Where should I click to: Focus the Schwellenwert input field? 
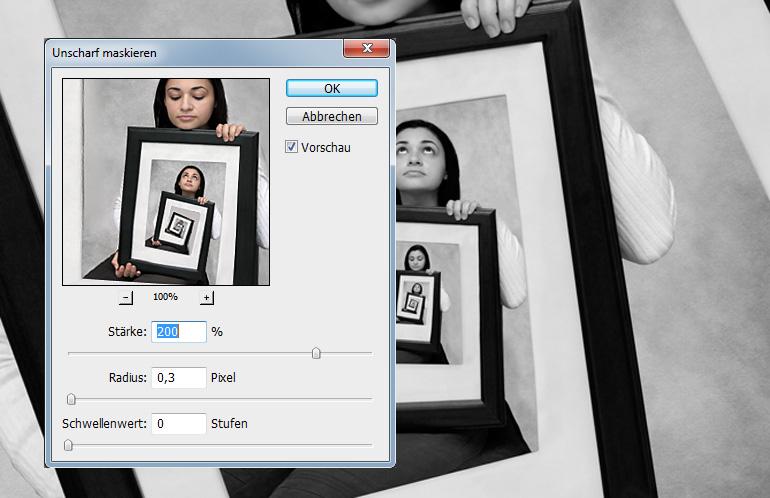(x=179, y=424)
